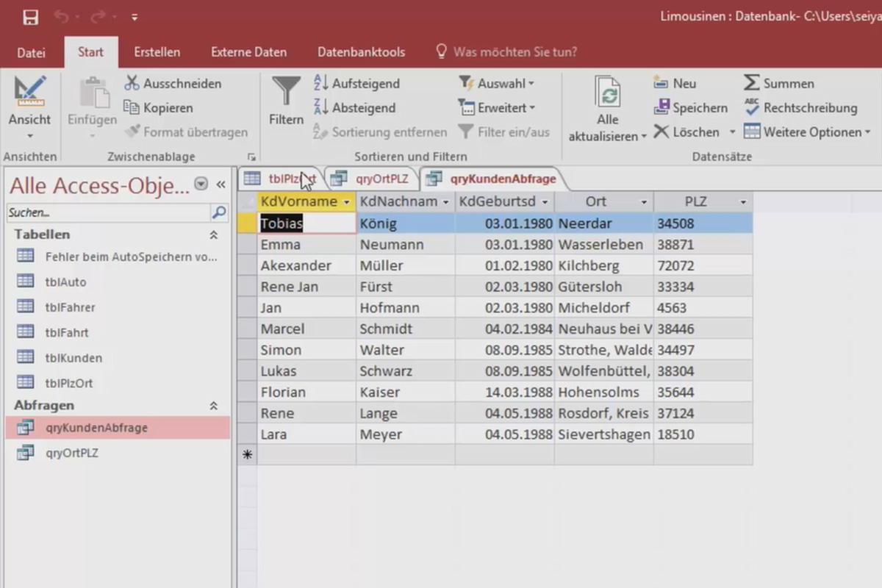This screenshot has width=882, height=588.
Task: Click Neu to add a record
Action: tap(675, 83)
